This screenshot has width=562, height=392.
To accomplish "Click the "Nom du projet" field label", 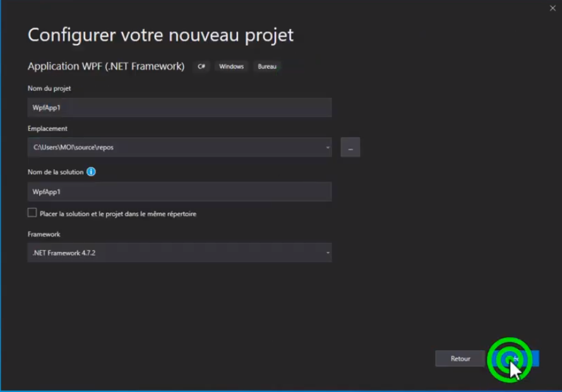I will [x=49, y=88].
